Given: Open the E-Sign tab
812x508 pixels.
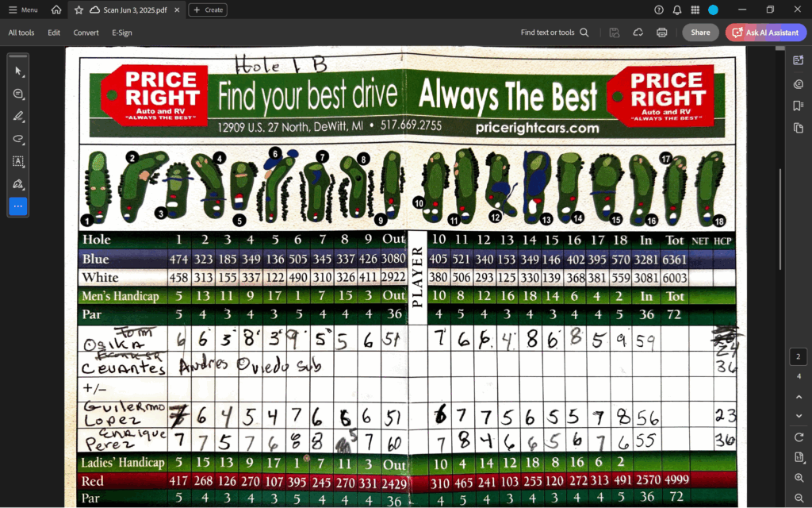Looking at the screenshot, I should 122,33.
